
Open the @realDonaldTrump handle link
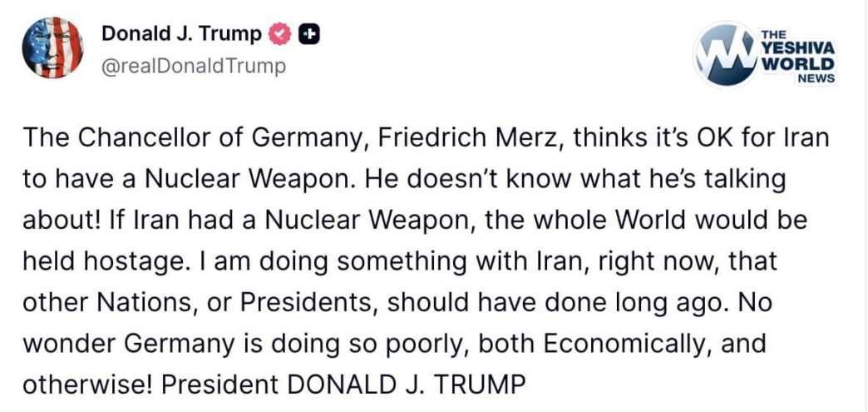click(x=193, y=66)
